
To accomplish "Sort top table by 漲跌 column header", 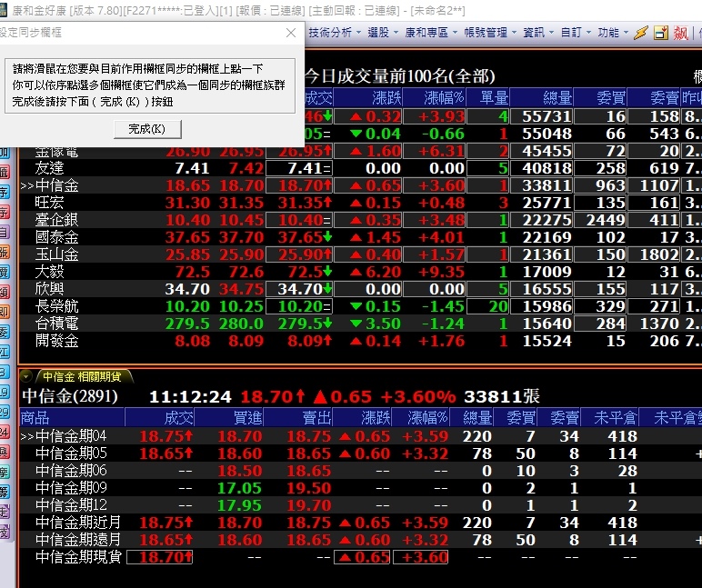I will pyautogui.click(x=368, y=97).
